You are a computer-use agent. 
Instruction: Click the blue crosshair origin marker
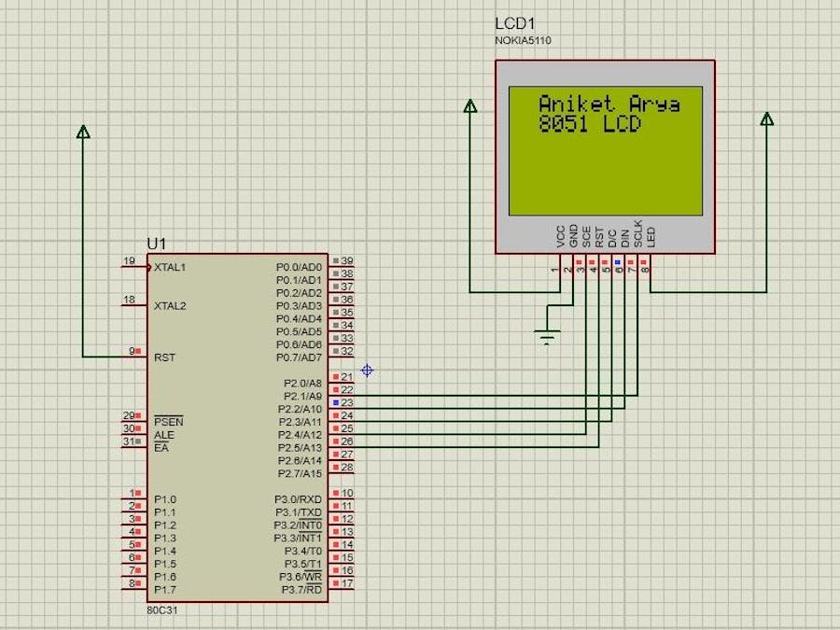[367, 371]
